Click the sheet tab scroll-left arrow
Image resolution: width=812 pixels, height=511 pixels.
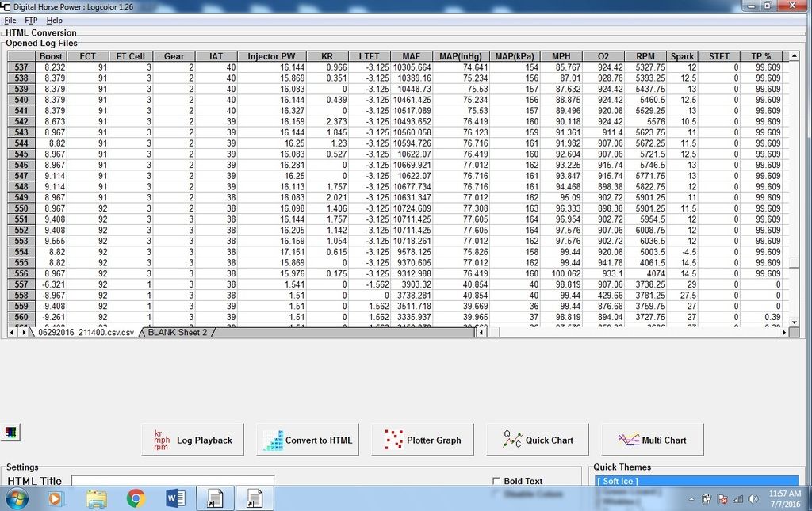point(12,332)
